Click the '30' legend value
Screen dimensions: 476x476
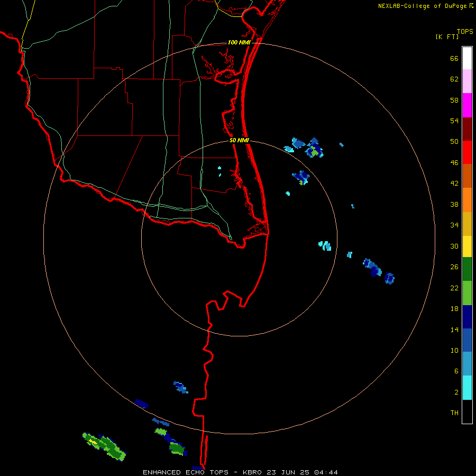(x=454, y=246)
